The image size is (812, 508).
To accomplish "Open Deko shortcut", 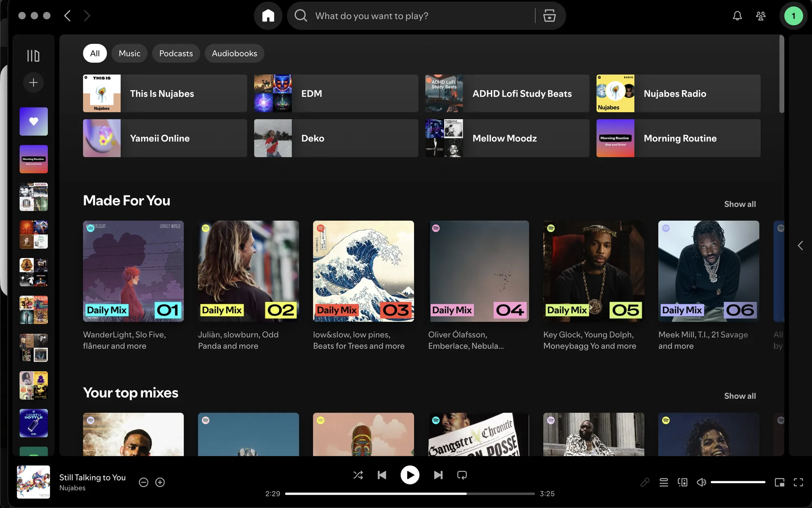I will tap(336, 138).
